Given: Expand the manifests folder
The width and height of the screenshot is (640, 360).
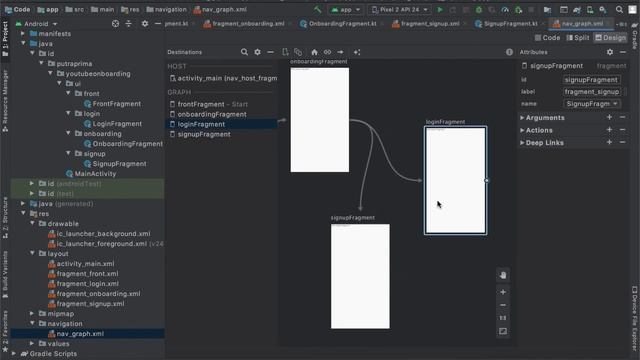Looking at the screenshot, I should [x=23, y=33].
